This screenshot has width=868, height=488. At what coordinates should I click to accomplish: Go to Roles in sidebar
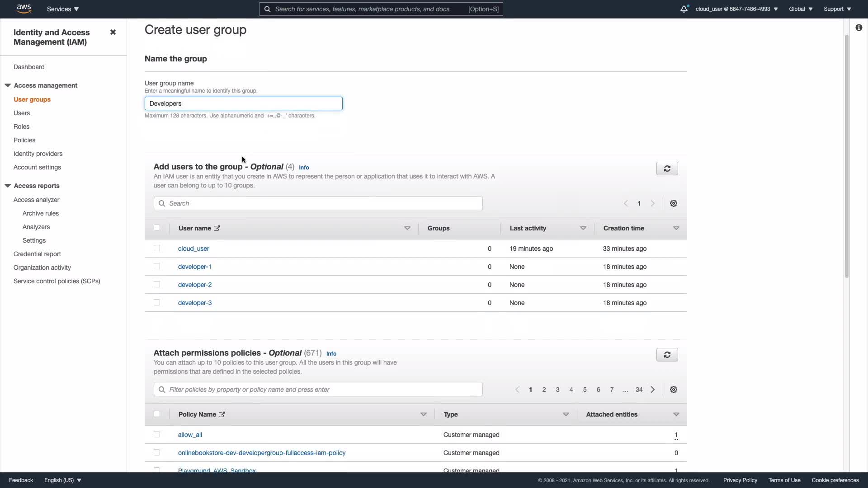[x=21, y=127]
